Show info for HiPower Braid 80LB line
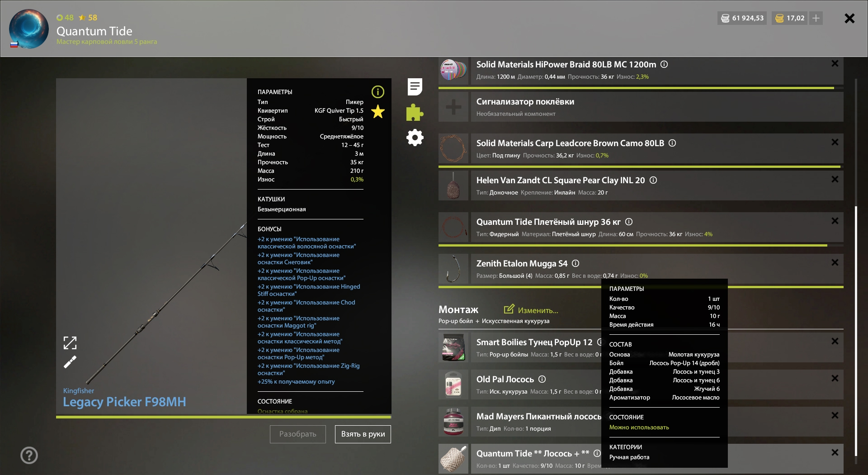 click(664, 64)
